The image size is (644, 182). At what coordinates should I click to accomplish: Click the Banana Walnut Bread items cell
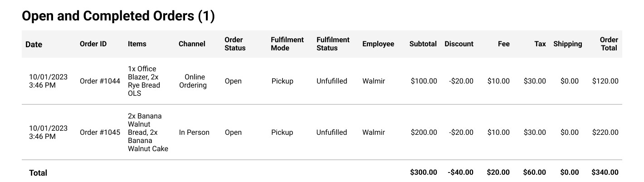pos(148,133)
